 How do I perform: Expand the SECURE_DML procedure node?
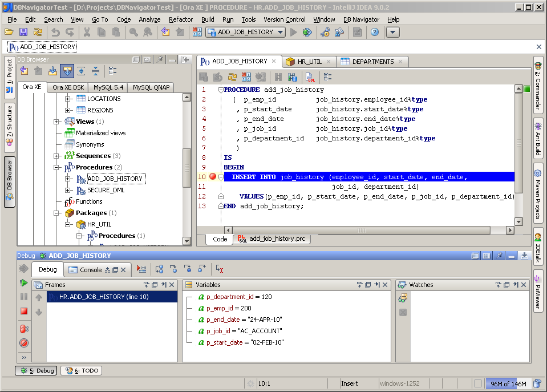click(x=68, y=190)
